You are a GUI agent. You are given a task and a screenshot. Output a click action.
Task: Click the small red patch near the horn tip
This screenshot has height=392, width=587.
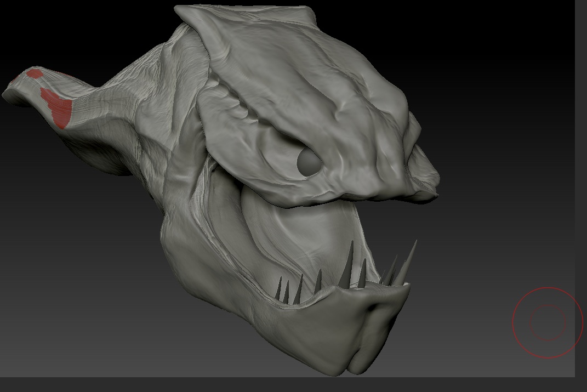pyautogui.click(x=35, y=74)
